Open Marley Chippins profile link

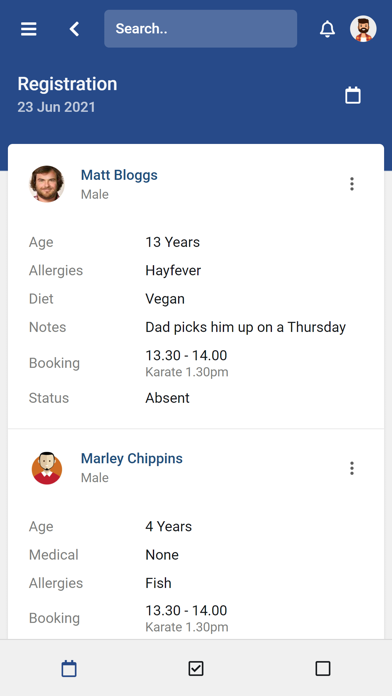(x=131, y=459)
